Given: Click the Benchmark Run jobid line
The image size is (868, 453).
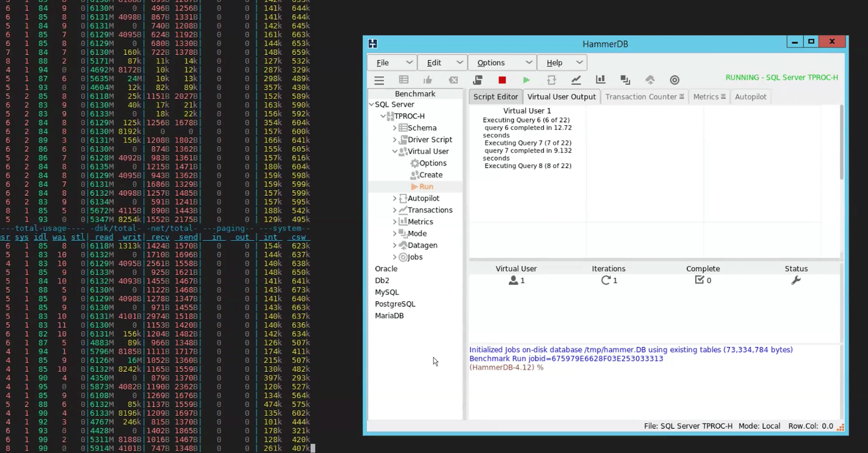Looking at the screenshot, I should coord(566,359).
